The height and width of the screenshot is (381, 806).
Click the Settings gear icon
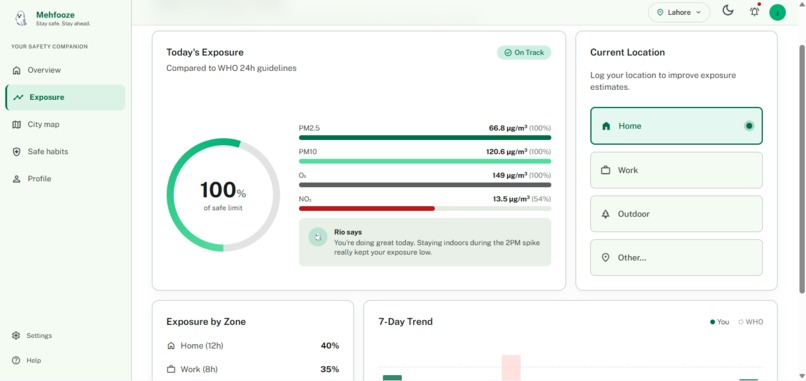[16, 336]
